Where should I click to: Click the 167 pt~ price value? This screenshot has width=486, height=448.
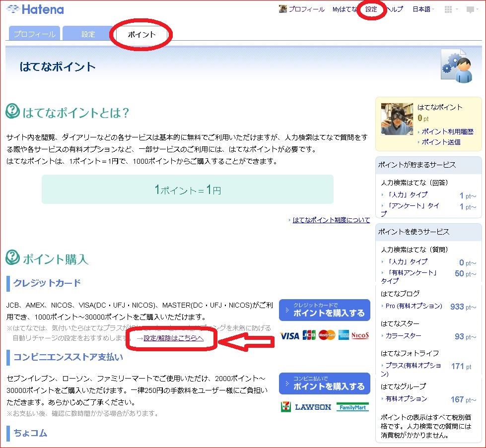(x=463, y=400)
